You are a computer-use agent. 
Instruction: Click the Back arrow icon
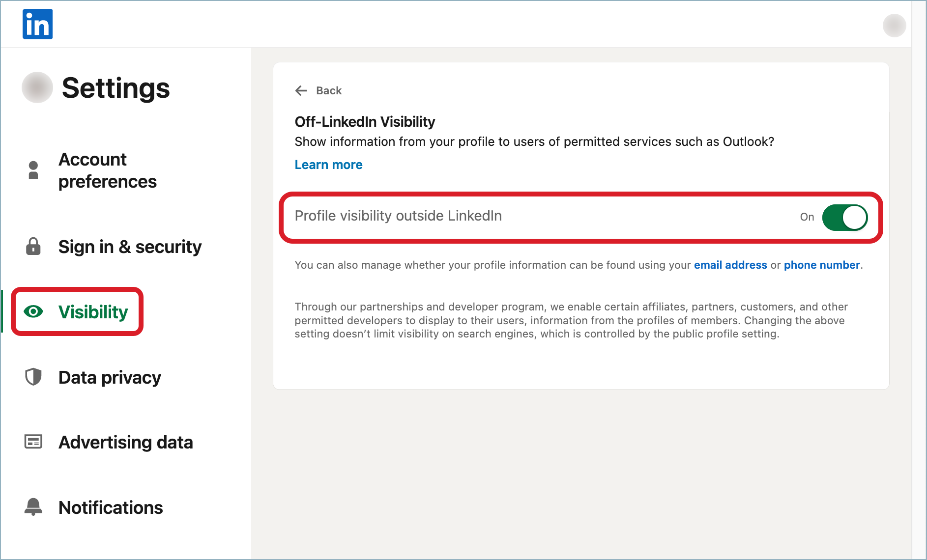click(302, 90)
